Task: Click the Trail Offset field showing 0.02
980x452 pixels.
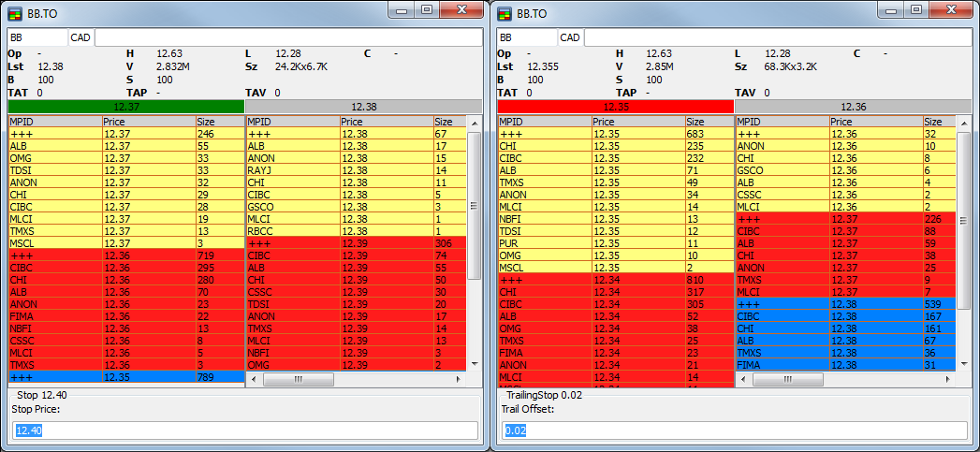Action: tap(734, 430)
